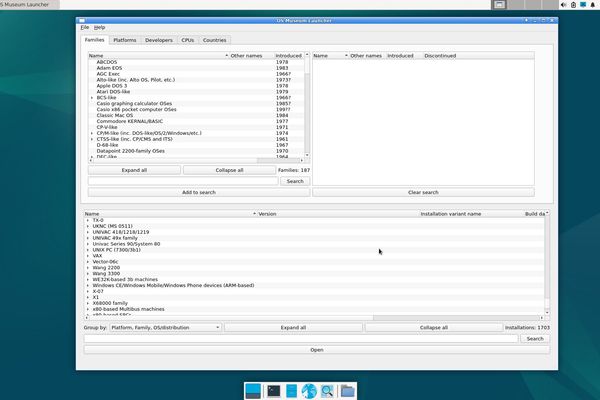The height and width of the screenshot is (400, 600).
Task: Expand the BCS-like family row
Action: [x=91, y=98]
